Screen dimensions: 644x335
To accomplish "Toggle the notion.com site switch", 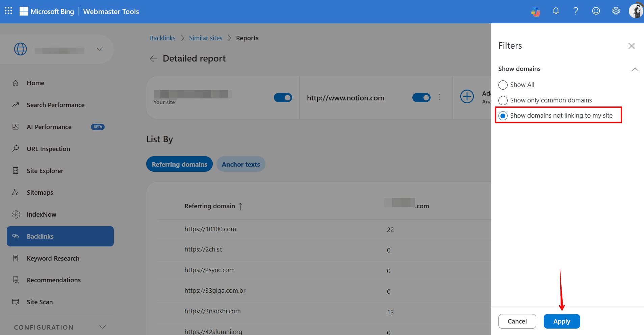I will coord(421,98).
